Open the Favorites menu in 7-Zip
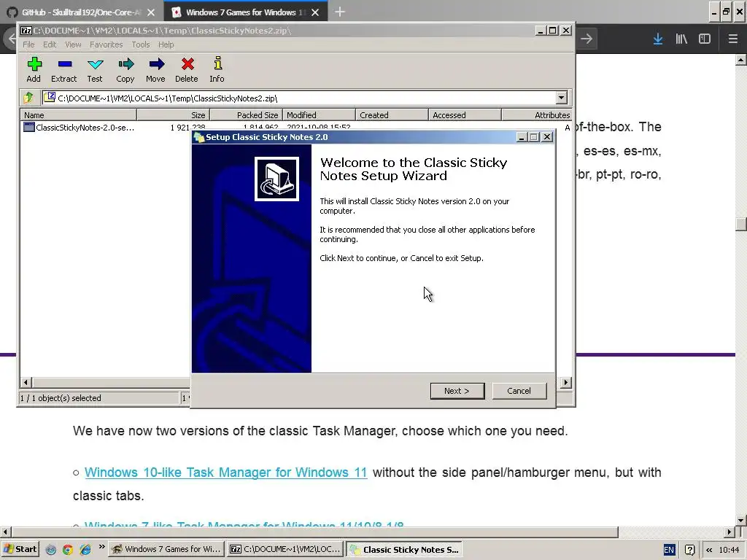 point(107,44)
